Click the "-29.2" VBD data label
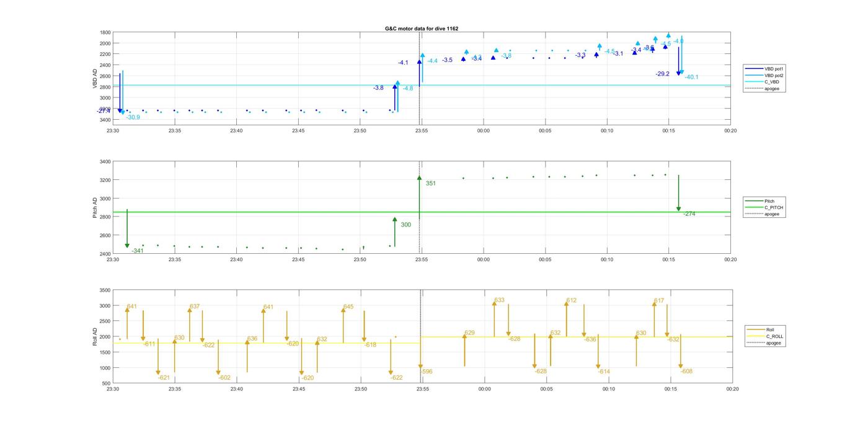 [x=662, y=74]
